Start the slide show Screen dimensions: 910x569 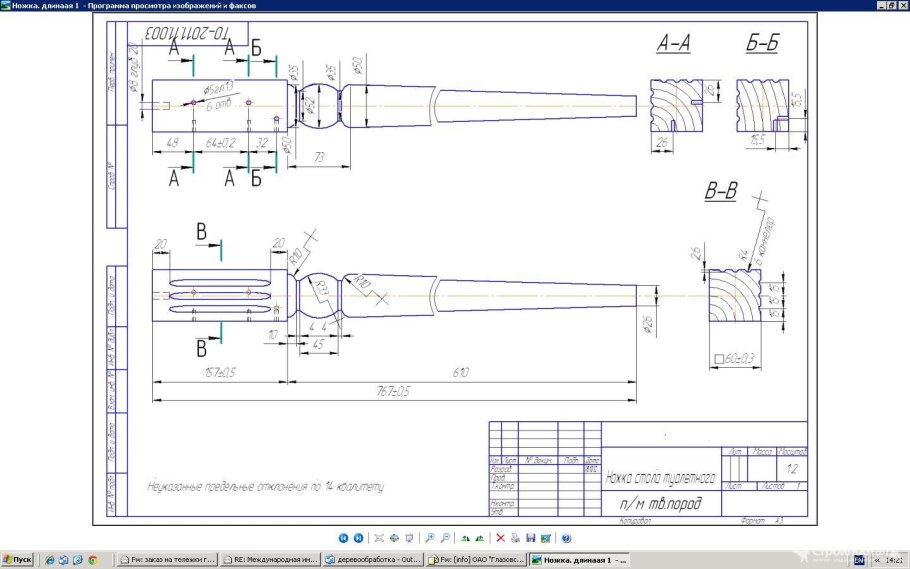click(408, 537)
